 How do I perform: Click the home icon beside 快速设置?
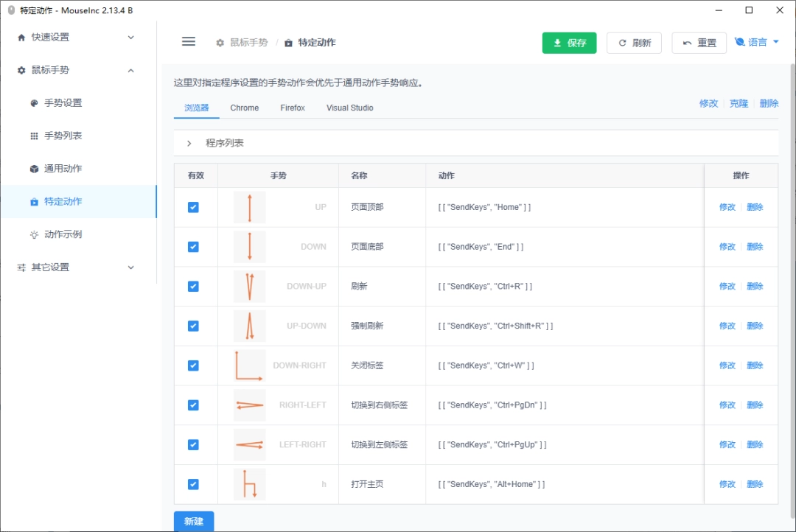tap(21, 38)
